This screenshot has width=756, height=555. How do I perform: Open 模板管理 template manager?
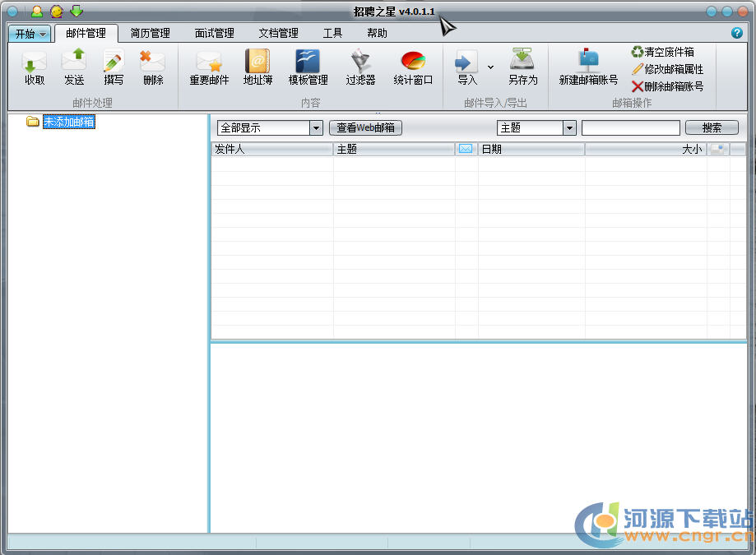[x=308, y=63]
